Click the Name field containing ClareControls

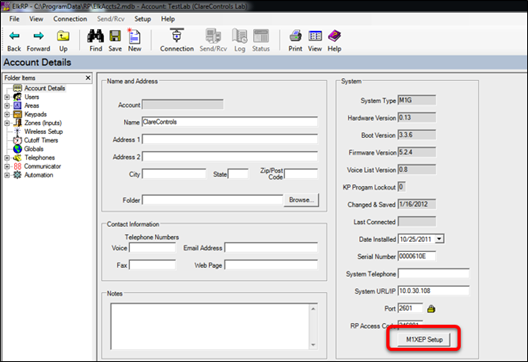pos(230,122)
